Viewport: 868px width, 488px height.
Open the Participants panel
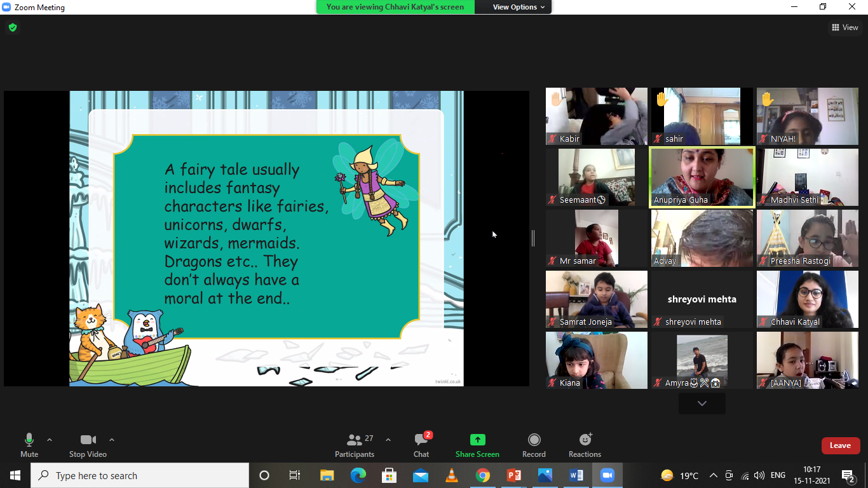pos(355,445)
